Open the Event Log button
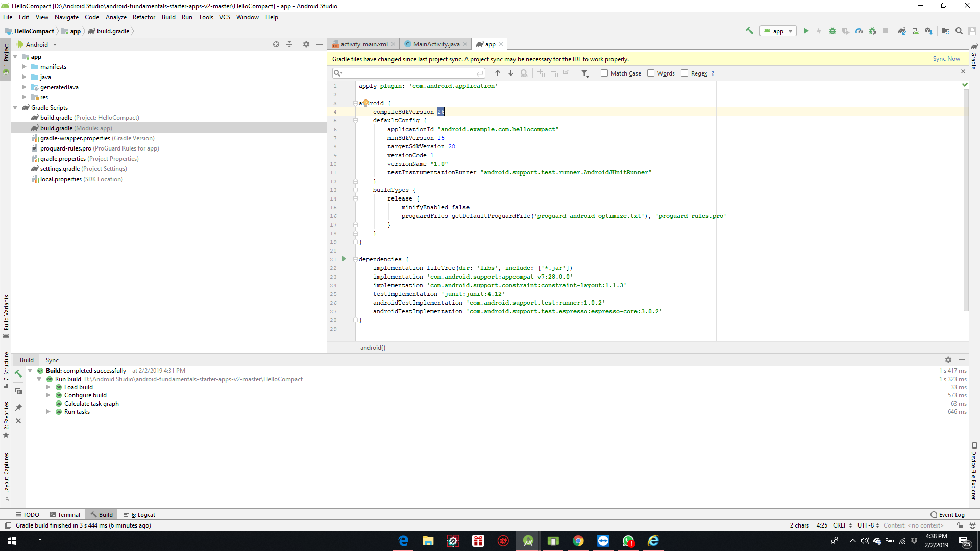Image resolution: width=980 pixels, height=551 pixels. tap(947, 515)
